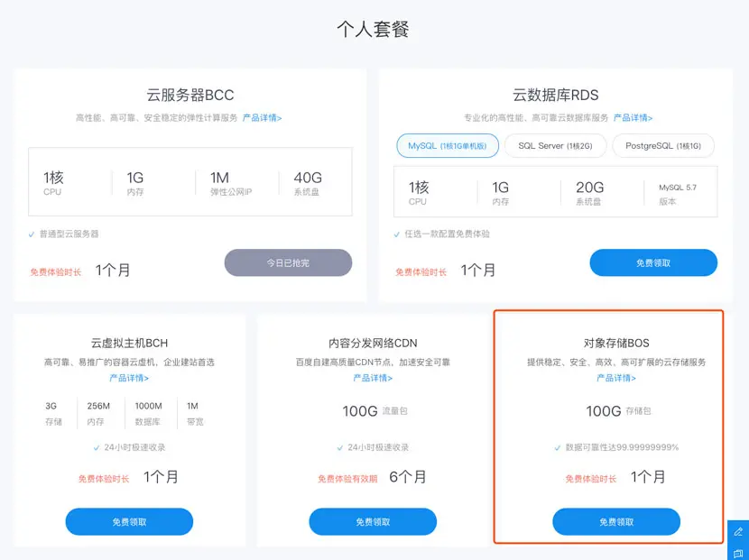Viewport: 749px width, 560px height.
Task: Open 产品详情 link under 云数据库RDS
Action: [633, 117]
